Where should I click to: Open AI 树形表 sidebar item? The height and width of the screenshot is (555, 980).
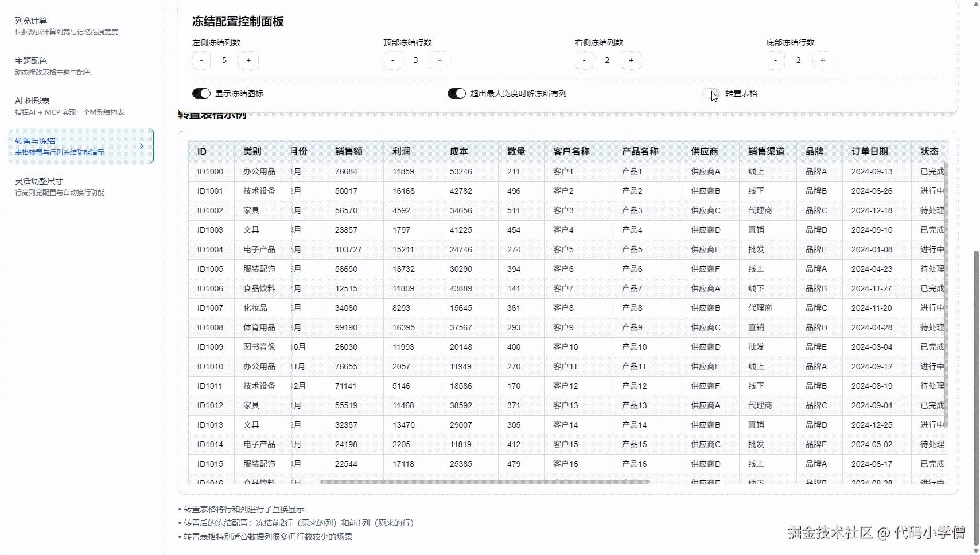[80, 106]
